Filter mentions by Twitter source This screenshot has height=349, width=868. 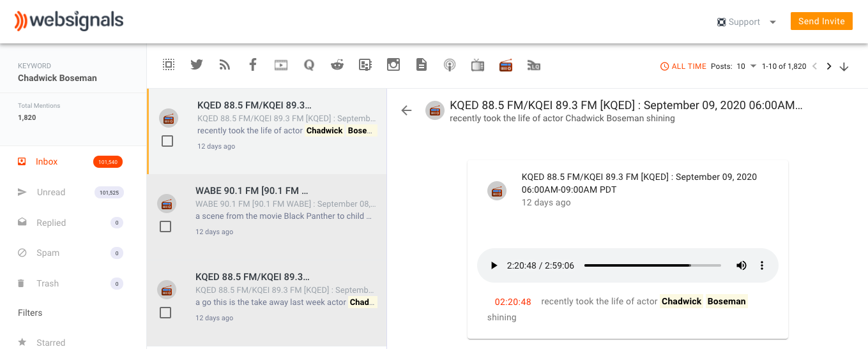tap(197, 64)
